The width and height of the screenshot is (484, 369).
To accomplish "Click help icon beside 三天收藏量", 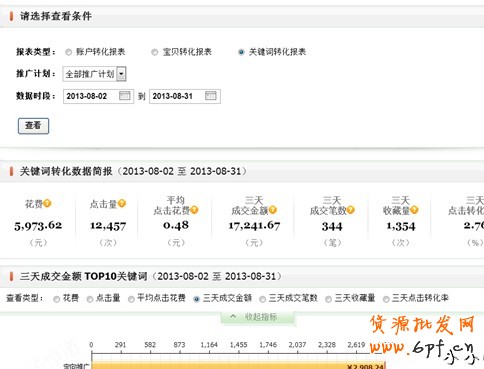I will (414, 210).
